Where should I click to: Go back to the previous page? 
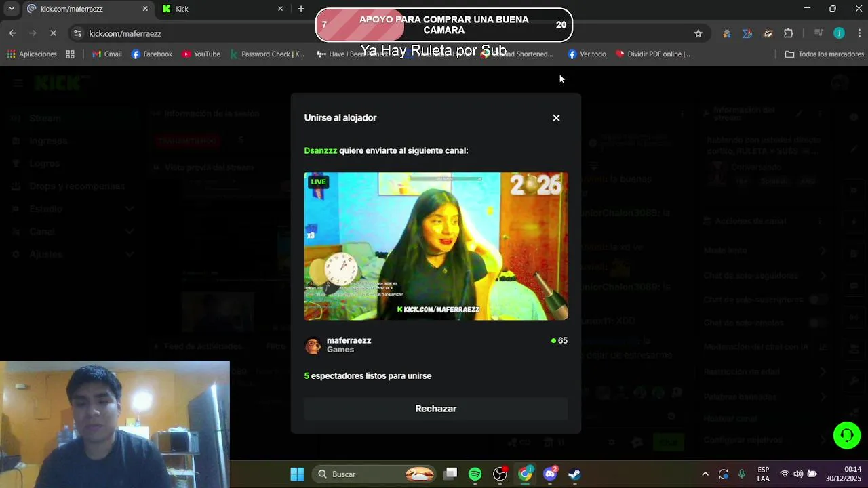point(12,33)
